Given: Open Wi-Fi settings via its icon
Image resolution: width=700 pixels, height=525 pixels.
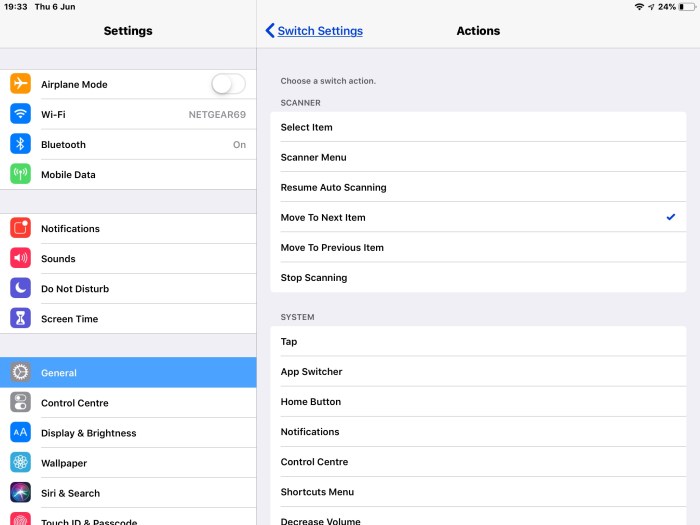Looking at the screenshot, I should 20,114.
